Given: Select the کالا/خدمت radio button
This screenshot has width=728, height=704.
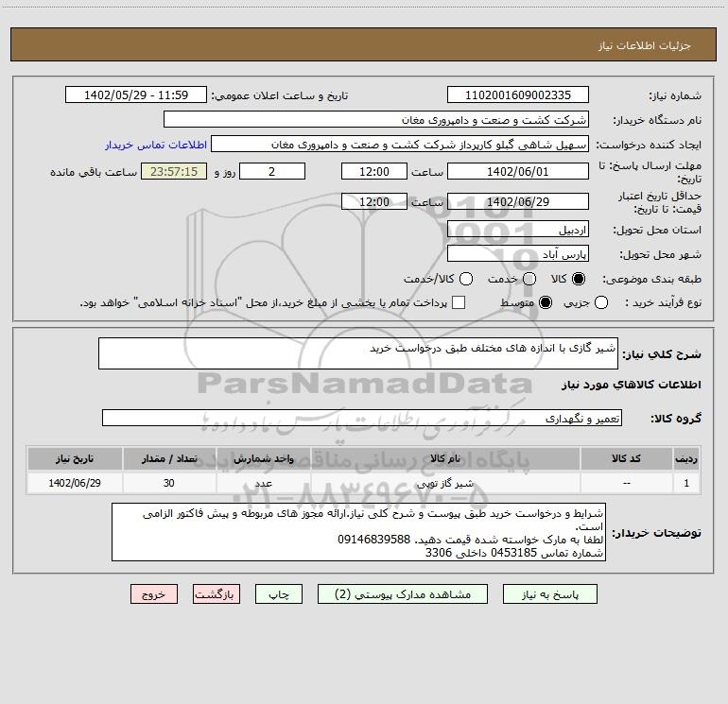Looking at the screenshot, I should pyautogui.click(x=466, y=279).
